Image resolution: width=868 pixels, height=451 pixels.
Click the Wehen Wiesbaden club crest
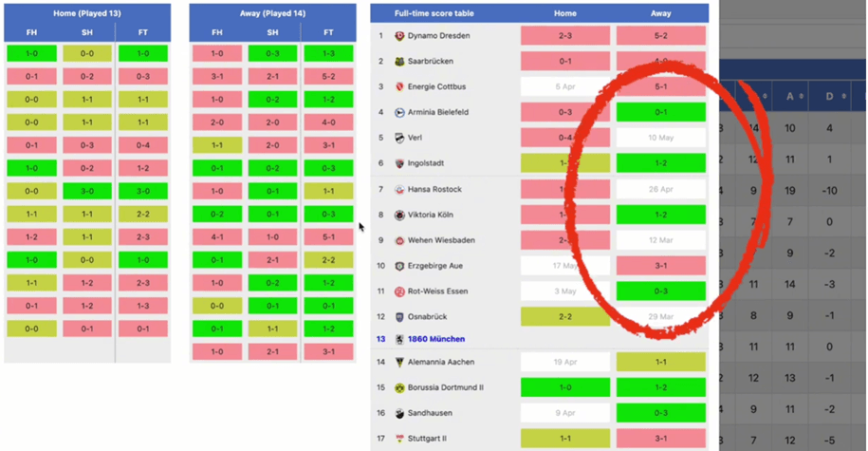pos(399,240)
